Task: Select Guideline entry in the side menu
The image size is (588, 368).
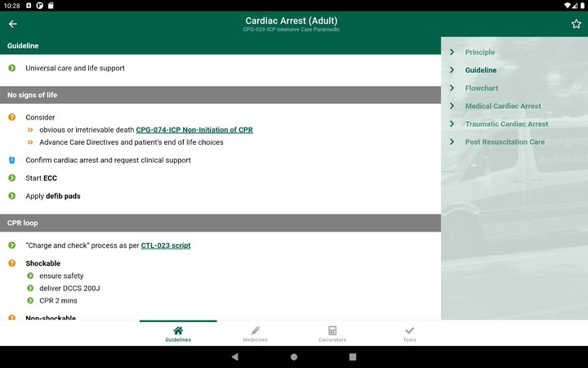Action: tap(481, 70)
